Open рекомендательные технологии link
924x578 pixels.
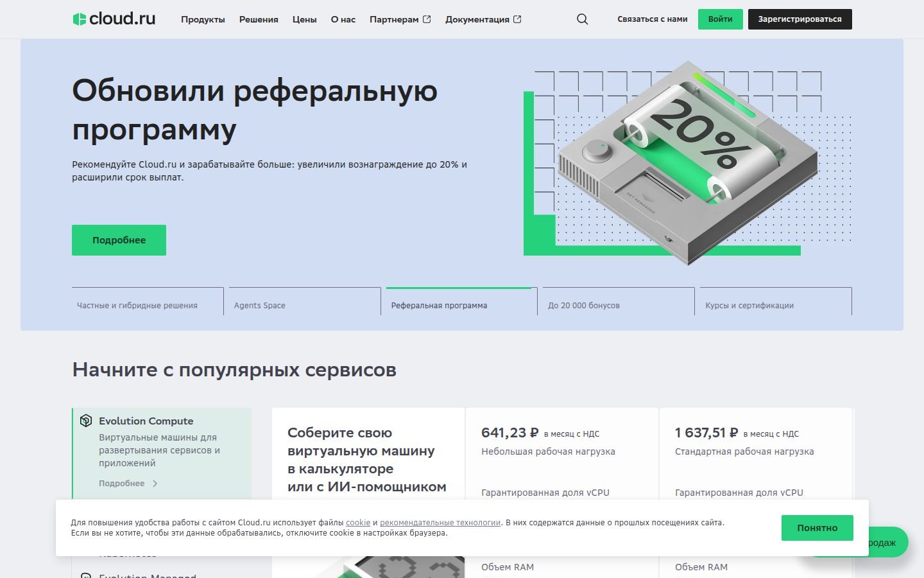(440, 523)
